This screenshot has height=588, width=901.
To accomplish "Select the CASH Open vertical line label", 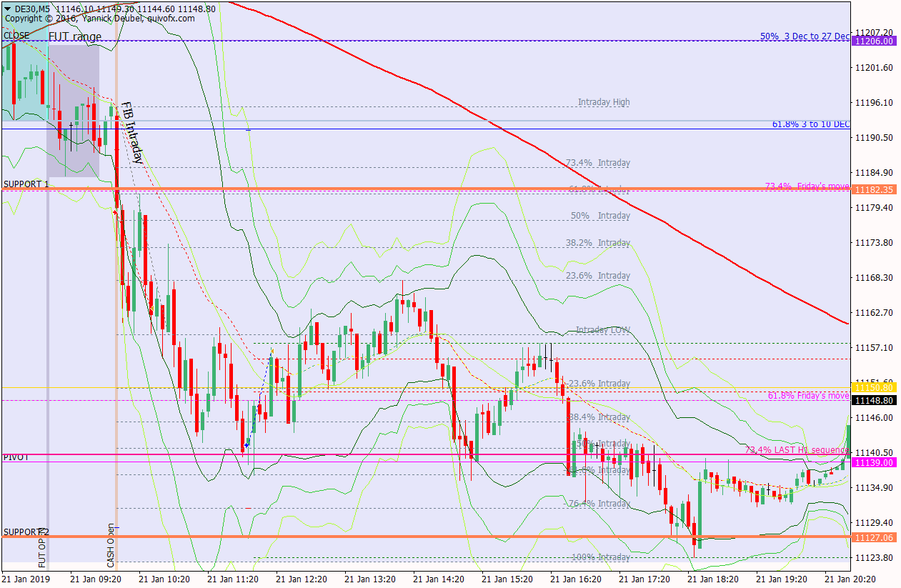I will pyautogui.click(x=111, y=542).
